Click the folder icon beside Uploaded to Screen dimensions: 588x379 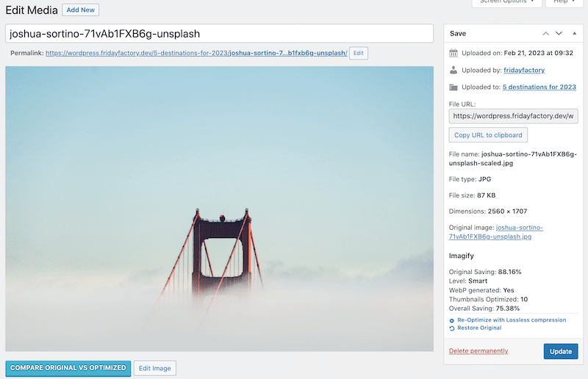(453, 87)
